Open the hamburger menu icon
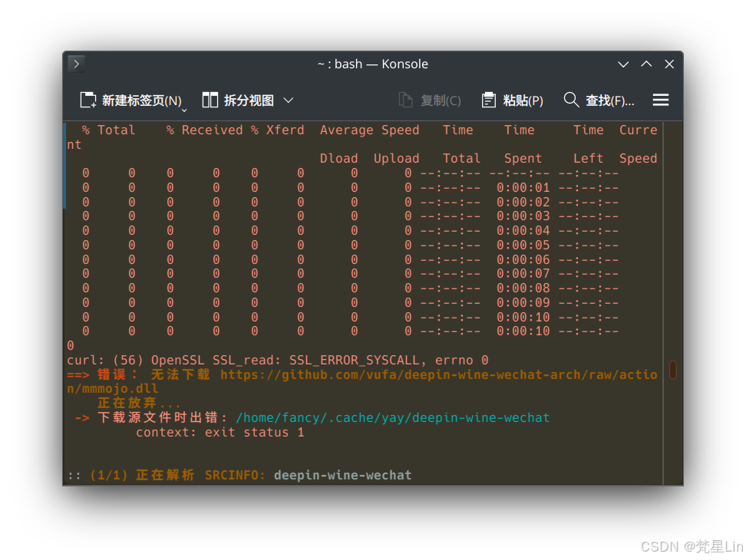The width and height of the screenshot is (746, 560). click(661, 100)
